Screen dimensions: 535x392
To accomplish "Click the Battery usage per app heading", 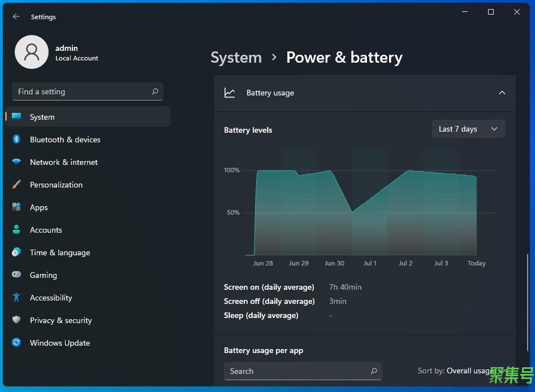I will tap(264, 350).
